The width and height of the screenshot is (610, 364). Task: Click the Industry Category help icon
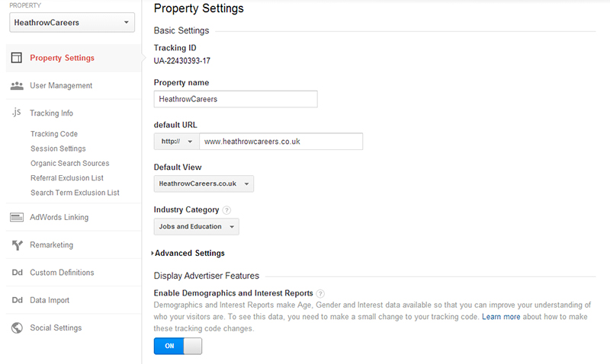click(227, 210)
